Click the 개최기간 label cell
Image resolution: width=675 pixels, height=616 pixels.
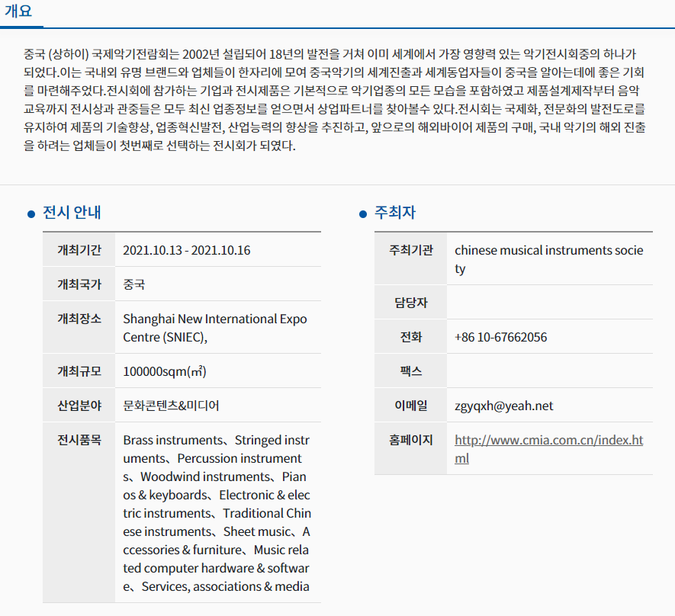79,249
